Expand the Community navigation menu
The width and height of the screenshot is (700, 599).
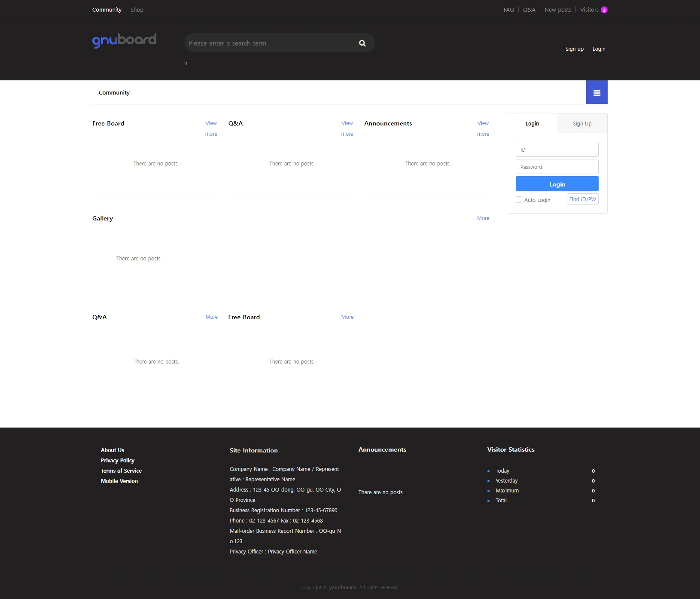click(x=114, y=92)
